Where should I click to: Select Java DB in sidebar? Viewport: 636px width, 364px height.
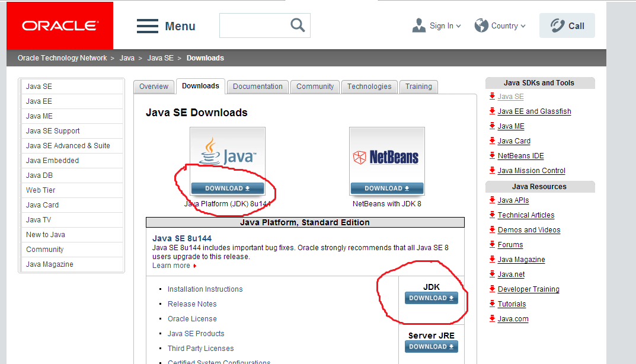pyautogui.click(x=72, y=175)
